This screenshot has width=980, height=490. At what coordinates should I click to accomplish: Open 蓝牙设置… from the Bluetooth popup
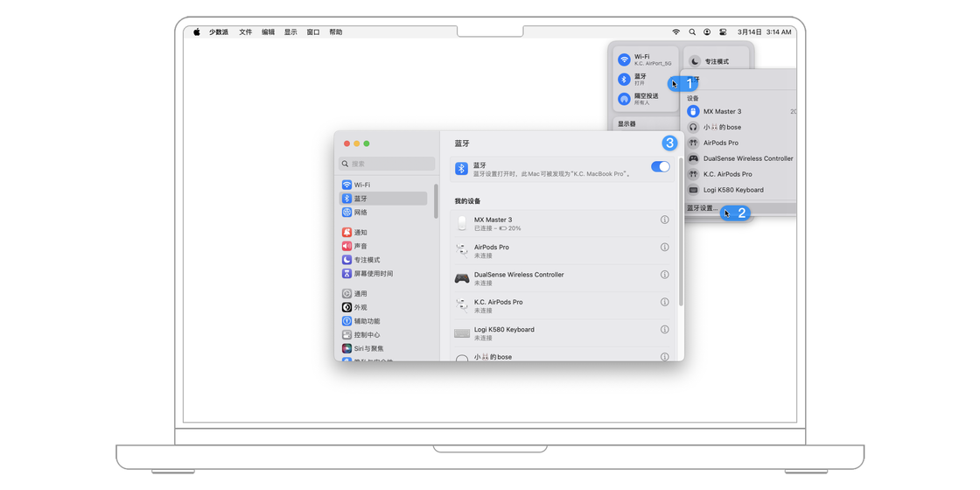pos(740,208)
